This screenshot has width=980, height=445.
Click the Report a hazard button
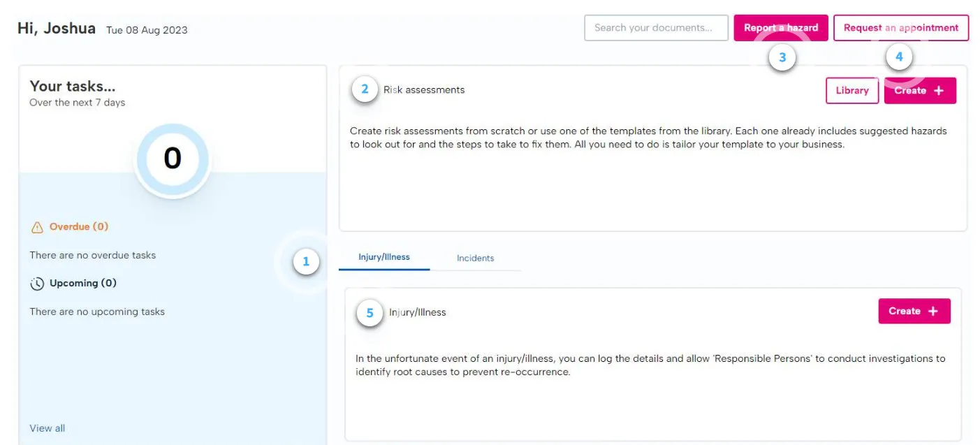pos(781,28)
